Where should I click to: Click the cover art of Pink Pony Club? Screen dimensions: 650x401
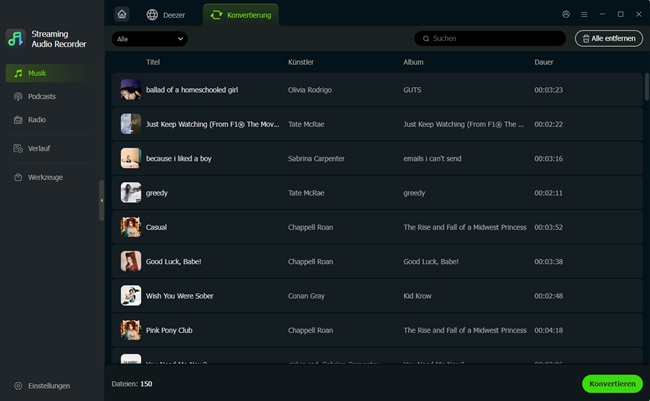click(131, 330)
